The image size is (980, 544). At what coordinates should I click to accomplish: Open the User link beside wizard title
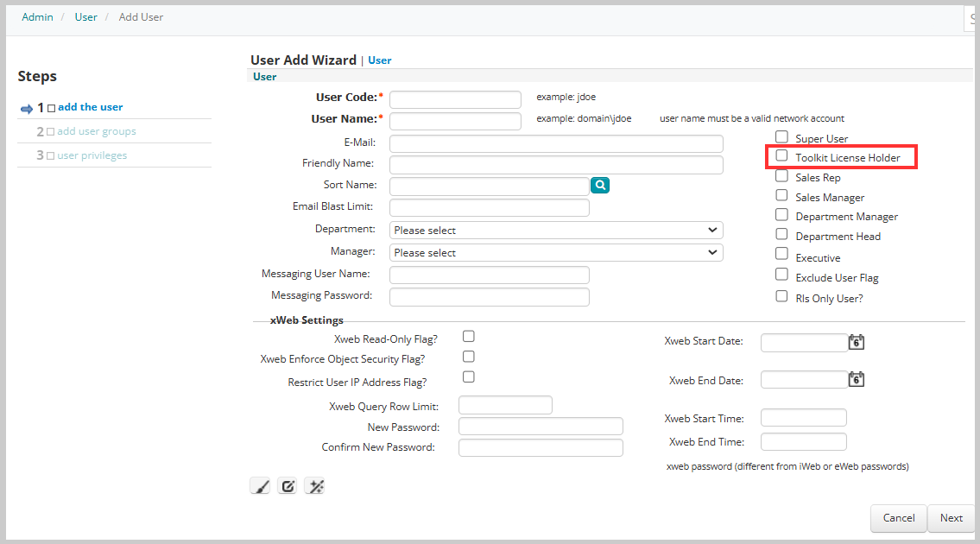pyautogui.click(x=379, y=60)
